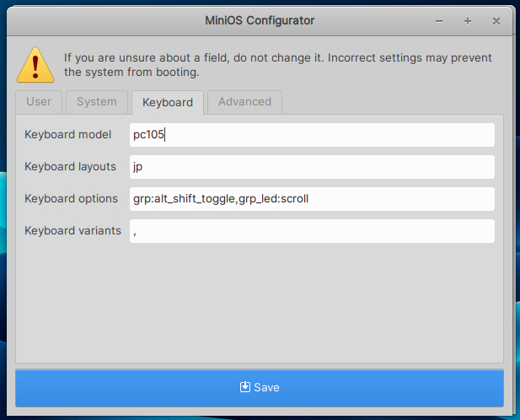Go to the Advanced tab

(x=244, y=102)
